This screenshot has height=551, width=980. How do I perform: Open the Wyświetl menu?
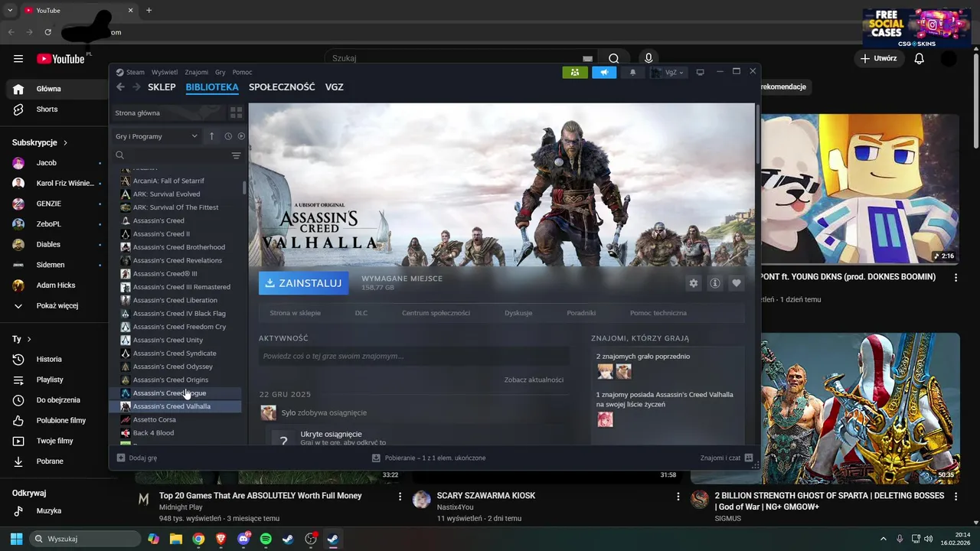click(165, 72)
